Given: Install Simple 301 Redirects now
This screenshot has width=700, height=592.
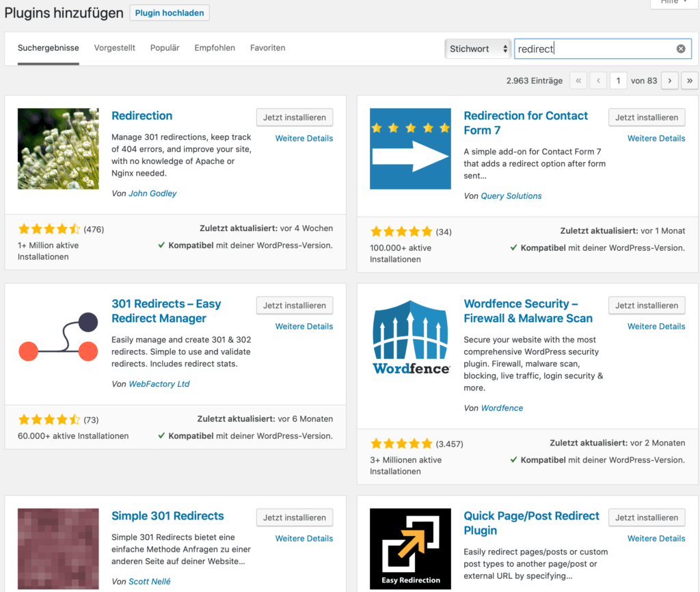Looking at the screenshot, I should pos(295,517).
